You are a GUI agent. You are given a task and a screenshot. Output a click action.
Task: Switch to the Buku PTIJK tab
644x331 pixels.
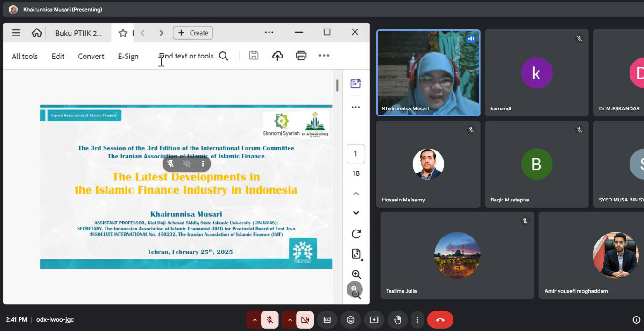(78, 33)
